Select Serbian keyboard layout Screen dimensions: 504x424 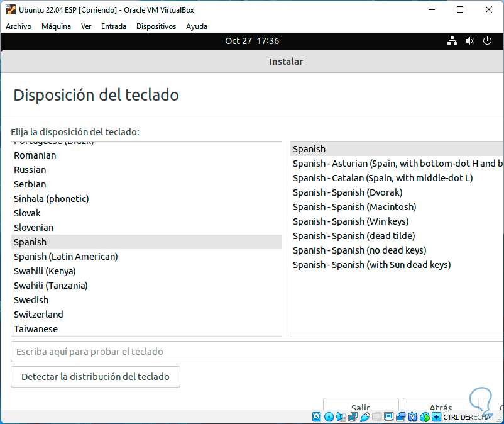[x=146, y=184]
